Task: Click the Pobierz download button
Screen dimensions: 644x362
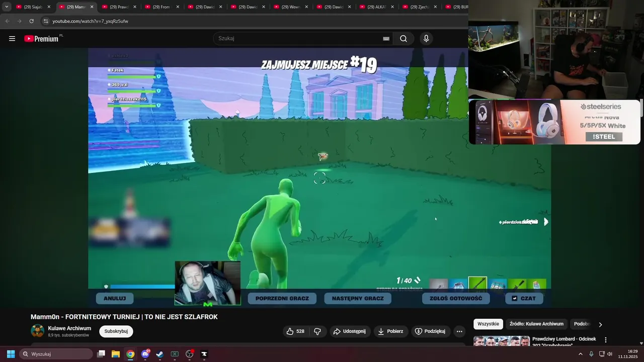Action: 390,331
